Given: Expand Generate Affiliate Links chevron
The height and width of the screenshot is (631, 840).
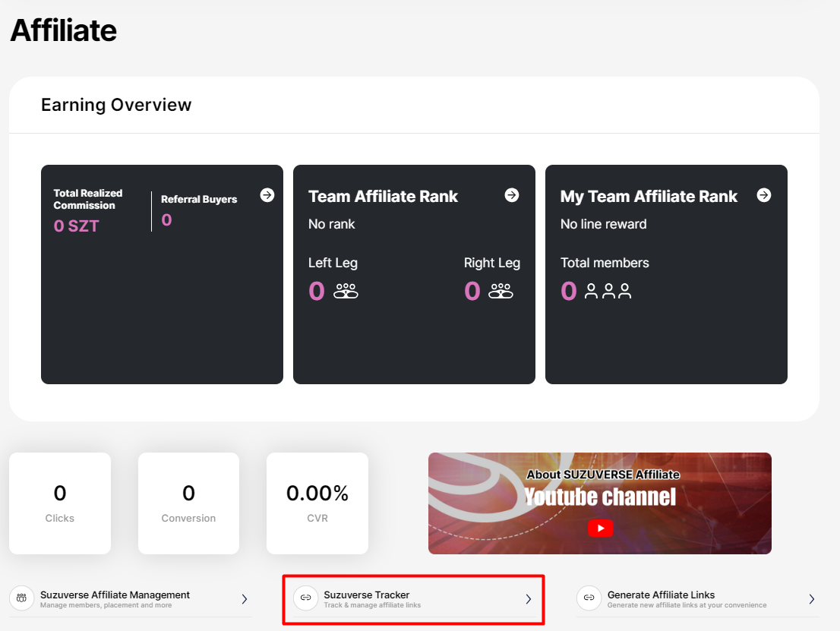Looking at the screenshot, I should click(x=812, y=599).
